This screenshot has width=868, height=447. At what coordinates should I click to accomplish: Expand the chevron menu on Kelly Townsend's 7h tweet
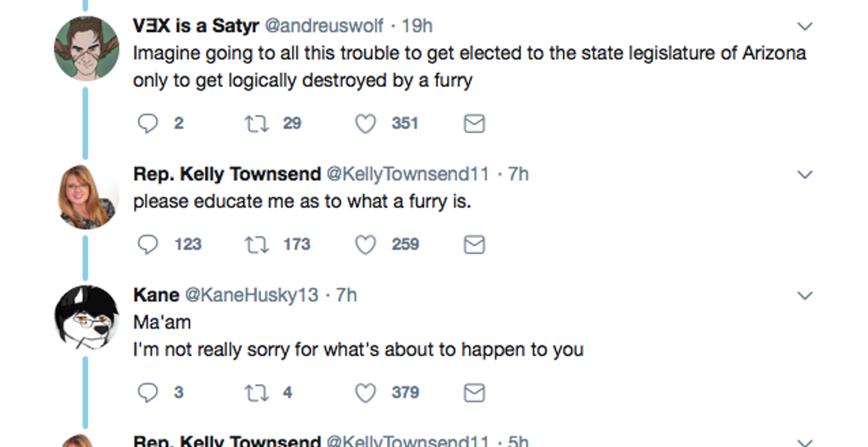click(805, 174)
